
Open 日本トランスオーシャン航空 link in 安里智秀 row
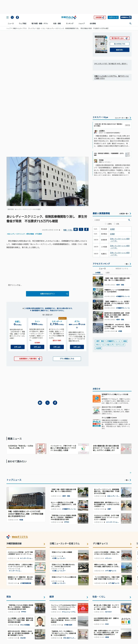click(x=120, y=240)
